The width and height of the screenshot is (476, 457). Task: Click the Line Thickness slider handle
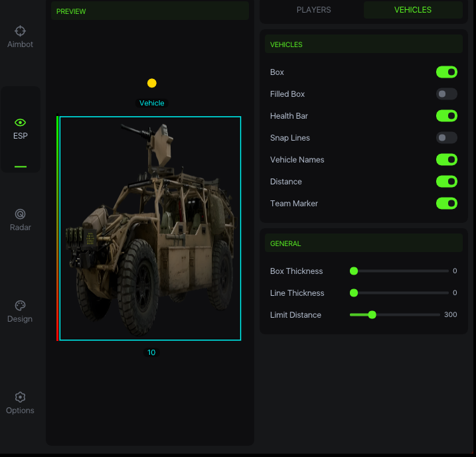(x=354, y=293)
